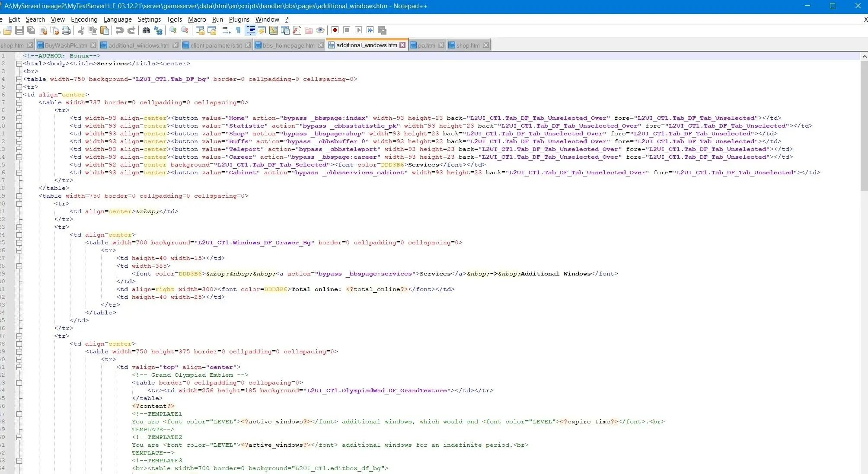Collapse fold marker at Windows_DF_Drawer_Bg table line
Image resolution: width=868 pixels, height=474 pixels.
pos(19,243)
